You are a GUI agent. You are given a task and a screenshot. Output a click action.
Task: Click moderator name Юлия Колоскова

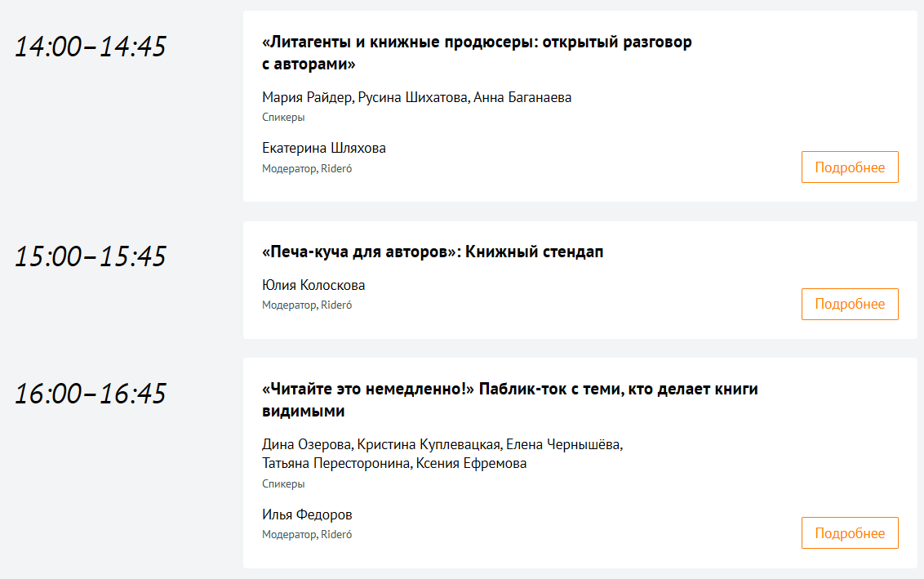[x=313, y=285]
